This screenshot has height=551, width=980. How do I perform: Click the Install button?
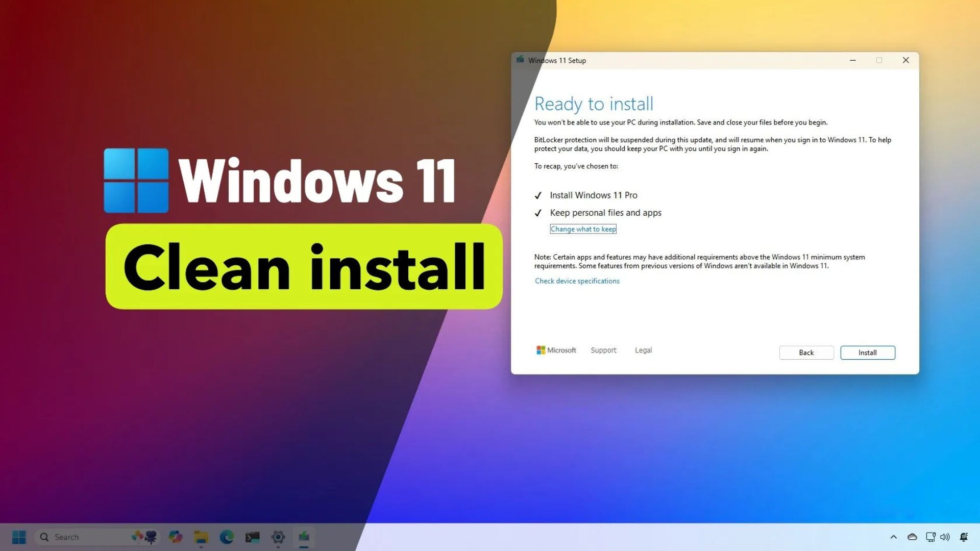(x=867, y=353)
